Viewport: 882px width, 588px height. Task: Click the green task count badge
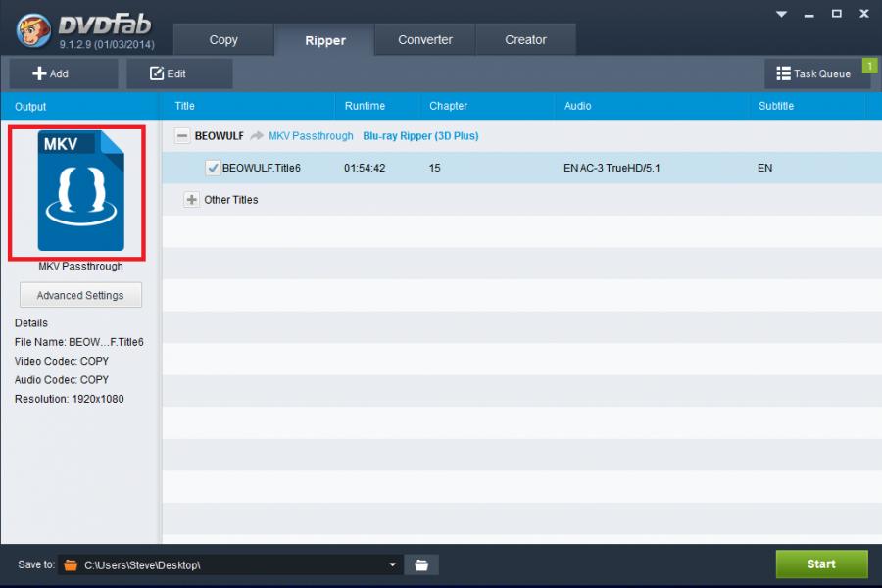point(868,66)
